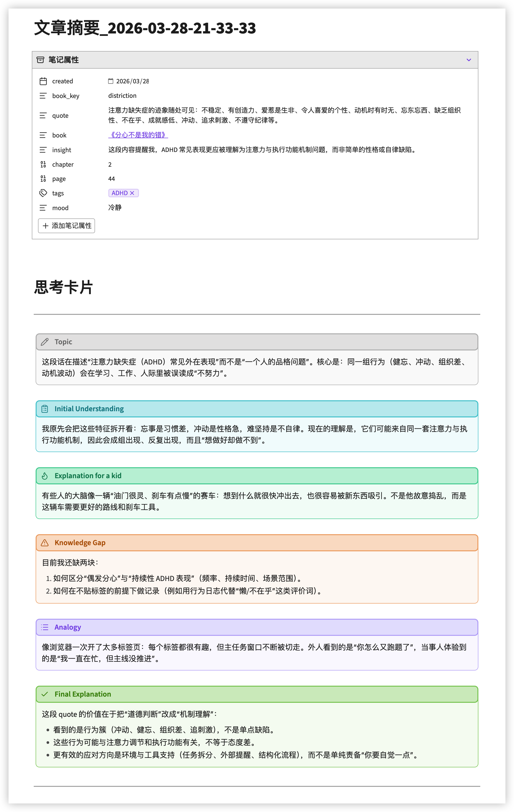Click the pencil icon on Topic callout

point(44,342)
